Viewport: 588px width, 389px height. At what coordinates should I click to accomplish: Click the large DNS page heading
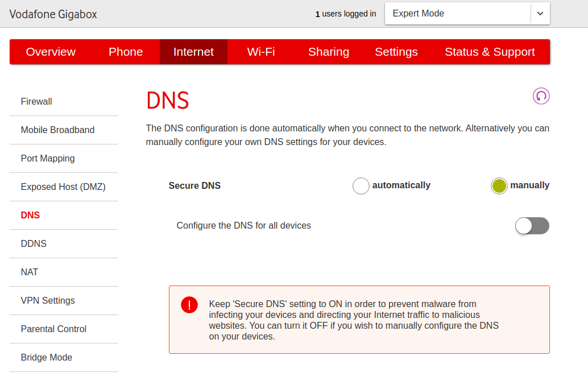point(168,101)
